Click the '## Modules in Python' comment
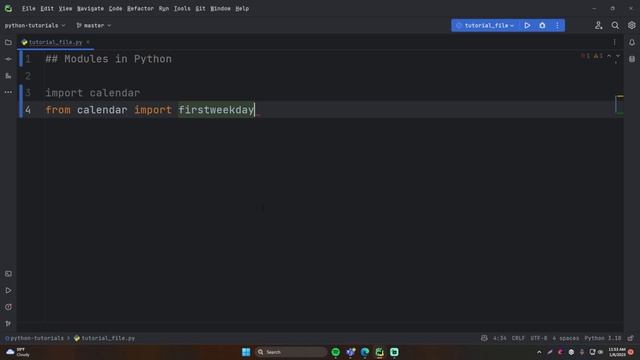The height and width of the screenshot is (360, 640). [x=109, y=59]
